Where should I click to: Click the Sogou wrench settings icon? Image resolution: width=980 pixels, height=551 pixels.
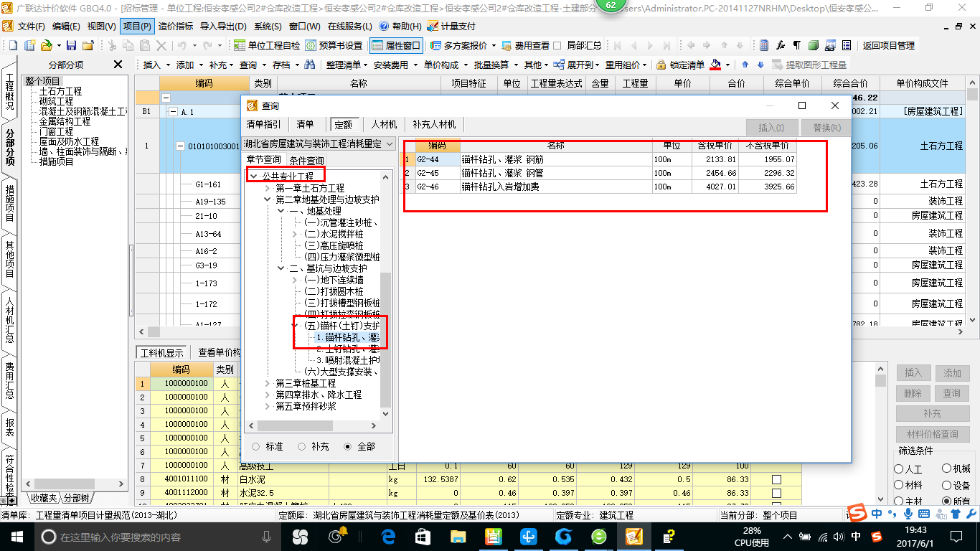[970, 514]
